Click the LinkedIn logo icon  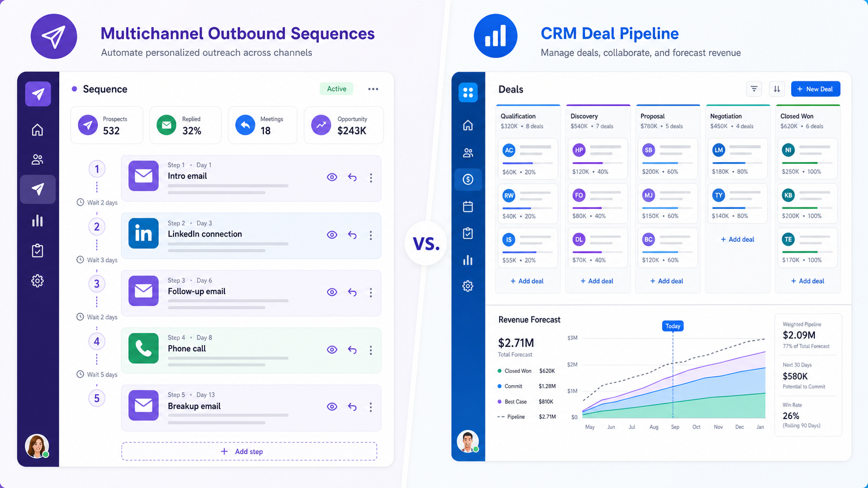point(144,233)
